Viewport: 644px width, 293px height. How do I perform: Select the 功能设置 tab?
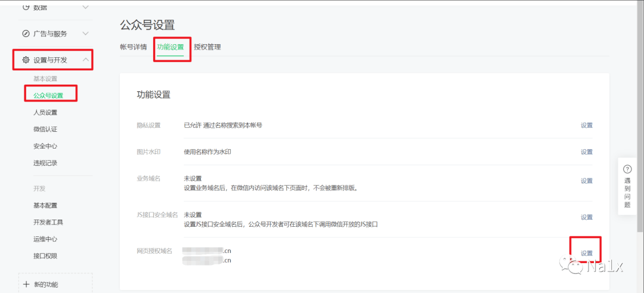click(x=171, y=47)
